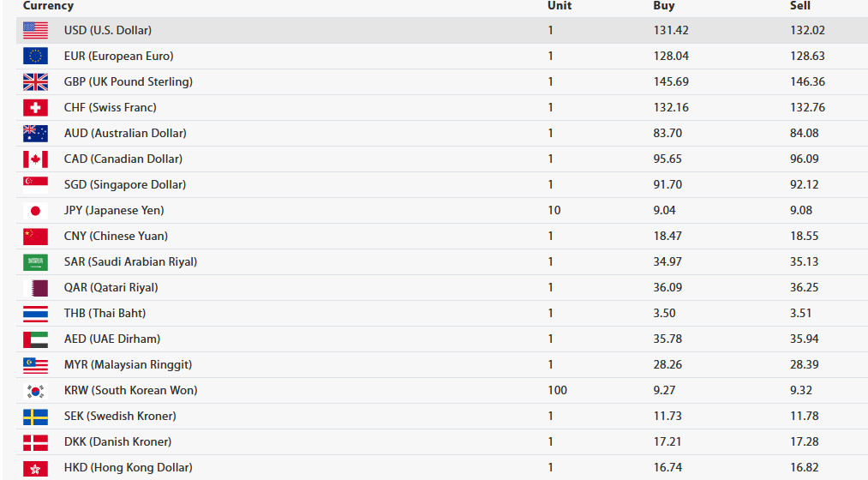The height and width of the screenshot is (480, 868).
Task: Select the JPY (Japanese Yen) label
Action: [114, 210]
